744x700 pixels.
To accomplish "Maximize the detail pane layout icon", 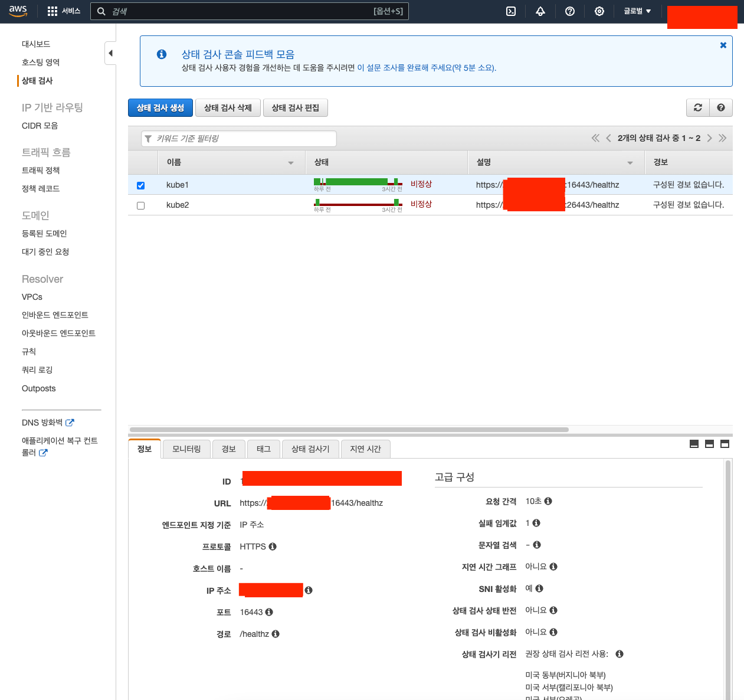I will 725,444.
